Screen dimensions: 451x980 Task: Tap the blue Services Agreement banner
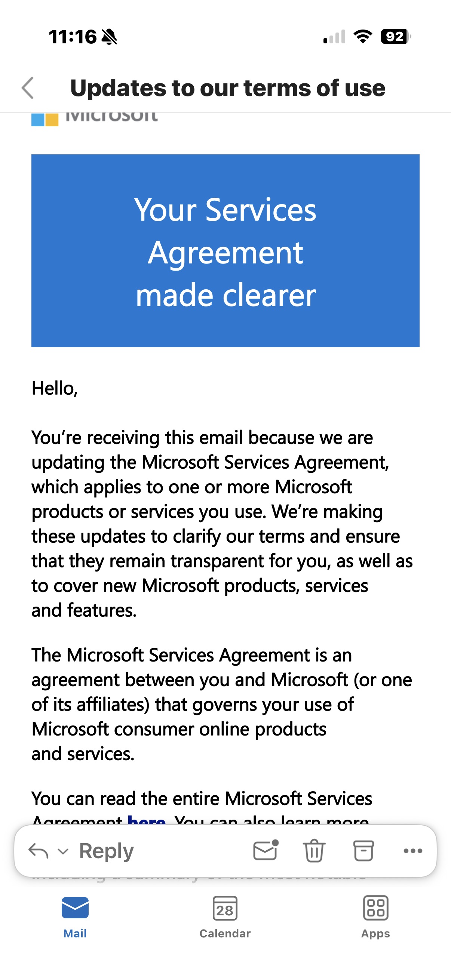point(225,251)
